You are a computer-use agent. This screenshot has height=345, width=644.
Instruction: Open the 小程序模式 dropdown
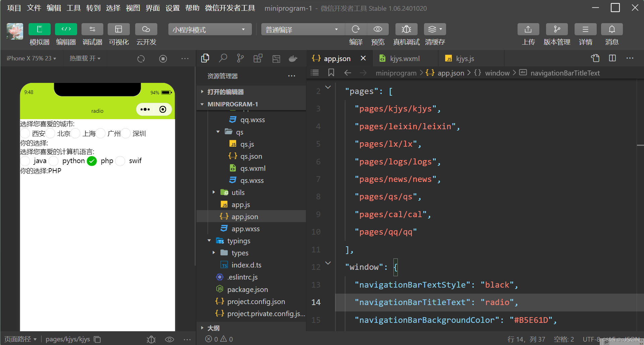click(x=210, y=30)
